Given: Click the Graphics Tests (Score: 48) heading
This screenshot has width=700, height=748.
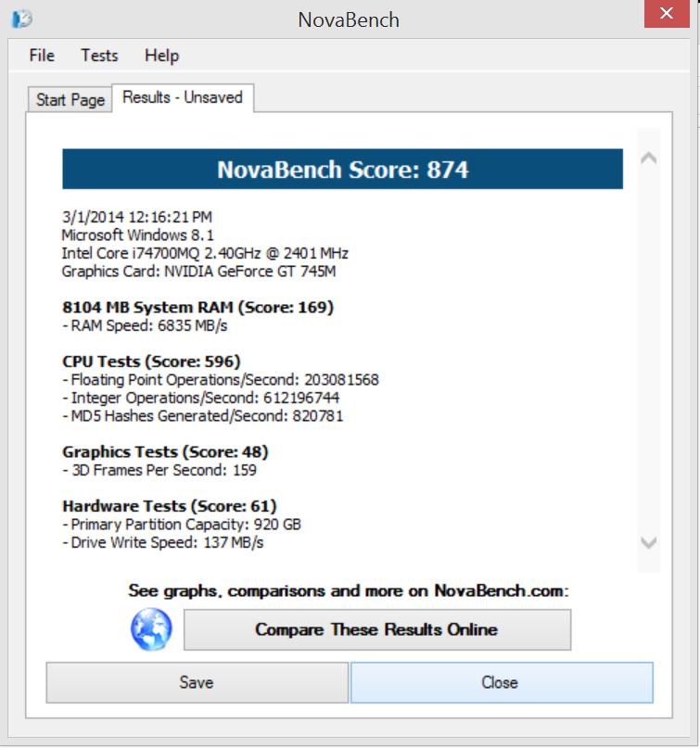Looking at the screenshot, I should [x=165, y=451].
